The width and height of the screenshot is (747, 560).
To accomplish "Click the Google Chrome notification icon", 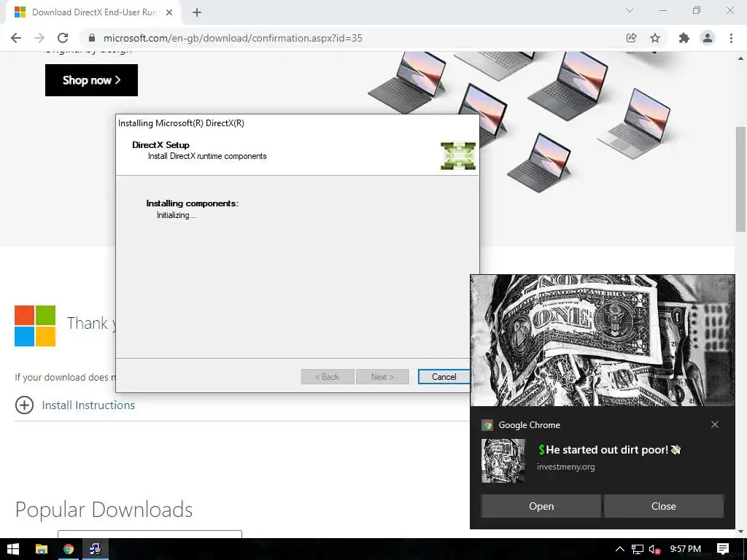I will point(487,425).
